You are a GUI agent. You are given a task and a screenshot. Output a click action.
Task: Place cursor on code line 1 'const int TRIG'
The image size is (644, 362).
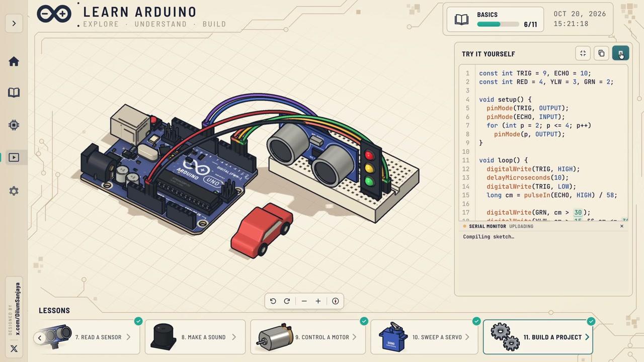click(535, 73)
